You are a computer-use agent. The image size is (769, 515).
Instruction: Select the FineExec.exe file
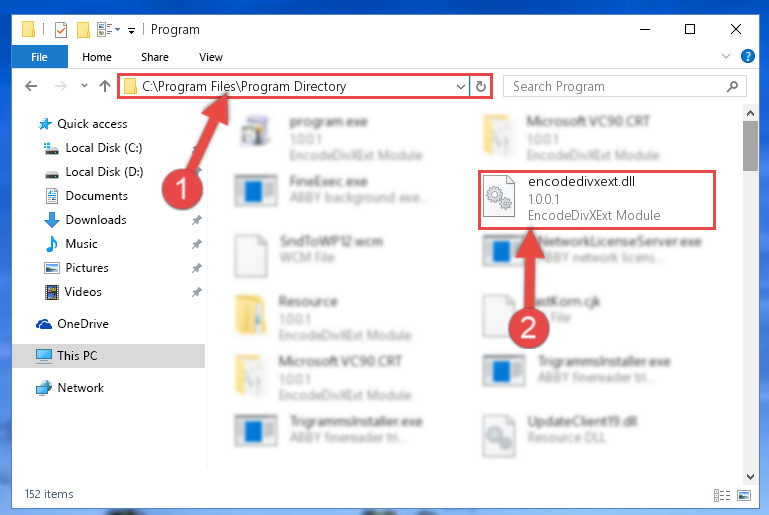click(x=332, y=190)
